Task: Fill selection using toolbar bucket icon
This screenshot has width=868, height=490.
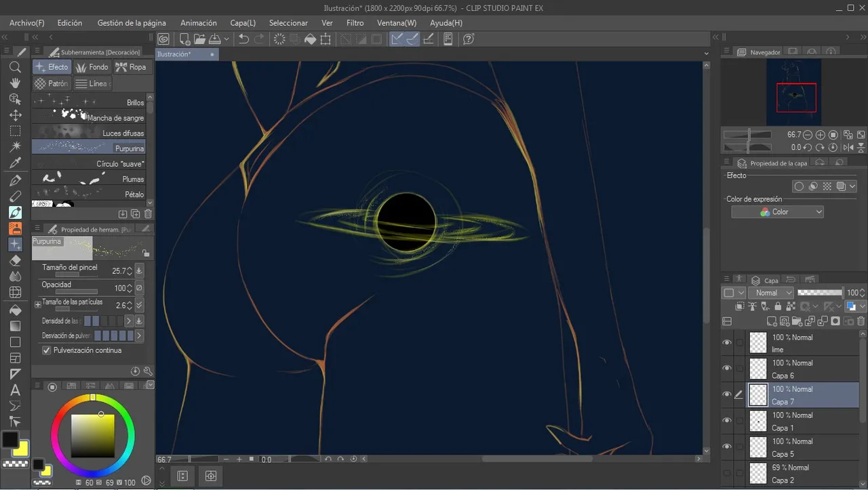Action: pos(310,39)
